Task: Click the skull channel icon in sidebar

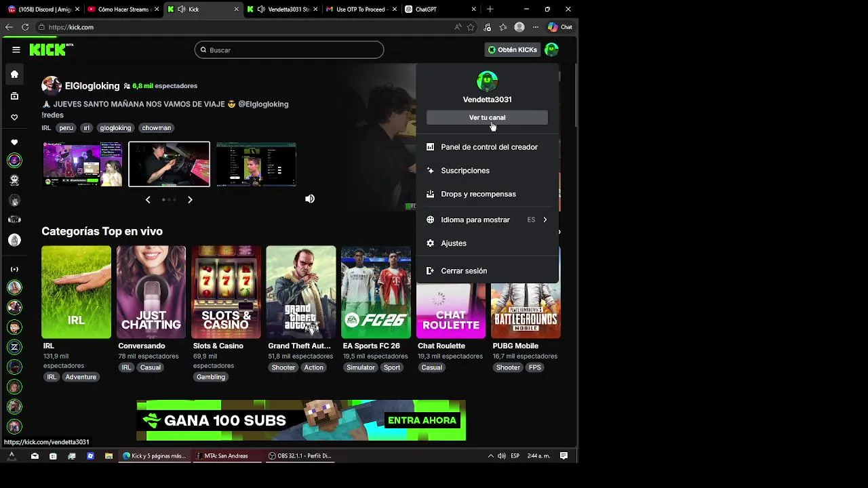Action: [x=14, y=180]
